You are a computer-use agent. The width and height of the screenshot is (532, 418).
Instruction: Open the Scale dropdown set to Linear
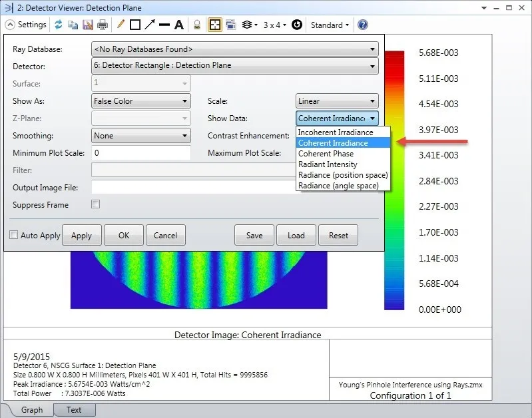[x=337, y=101]
